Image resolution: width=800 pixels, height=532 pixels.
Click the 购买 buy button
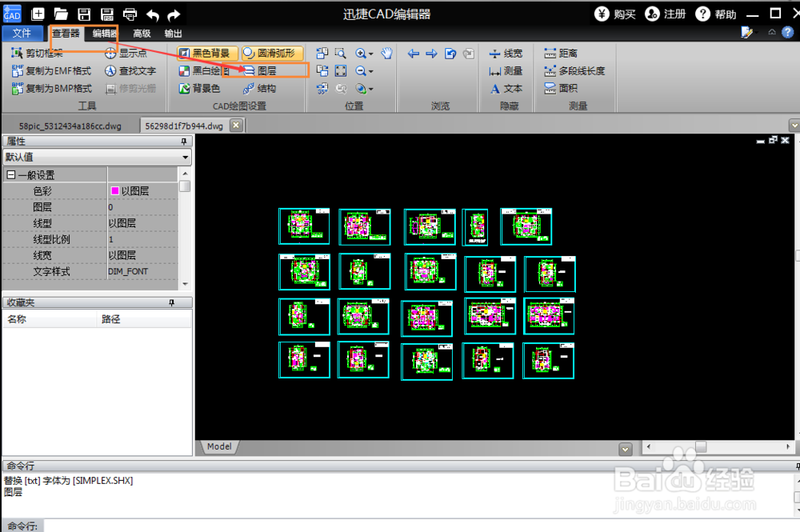coord(614,14)
